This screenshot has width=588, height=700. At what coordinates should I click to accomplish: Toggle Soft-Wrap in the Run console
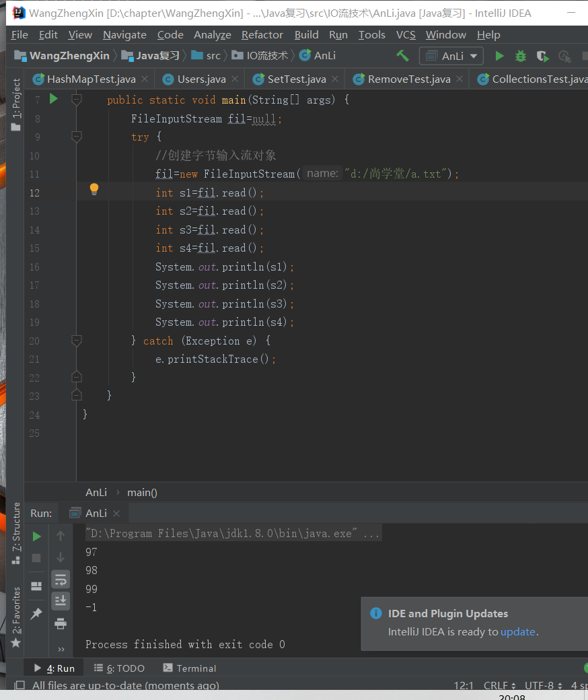(x=61, y=580)
